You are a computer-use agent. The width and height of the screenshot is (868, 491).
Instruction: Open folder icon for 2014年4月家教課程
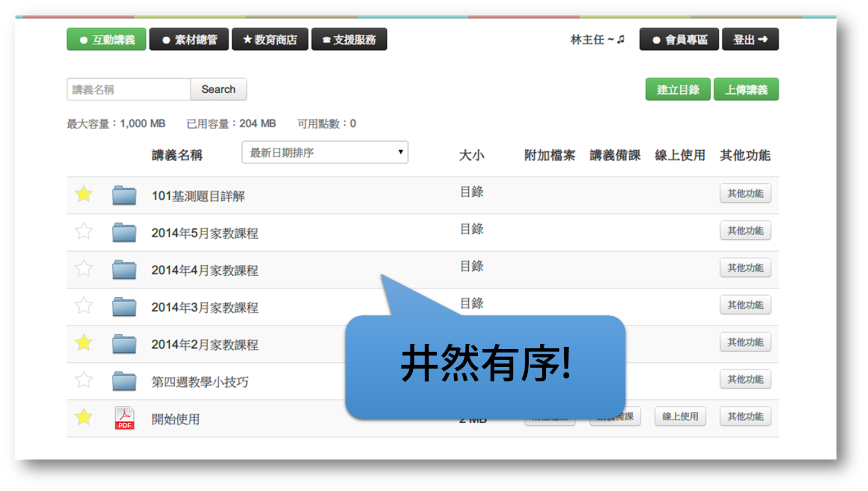click(124, 270)
